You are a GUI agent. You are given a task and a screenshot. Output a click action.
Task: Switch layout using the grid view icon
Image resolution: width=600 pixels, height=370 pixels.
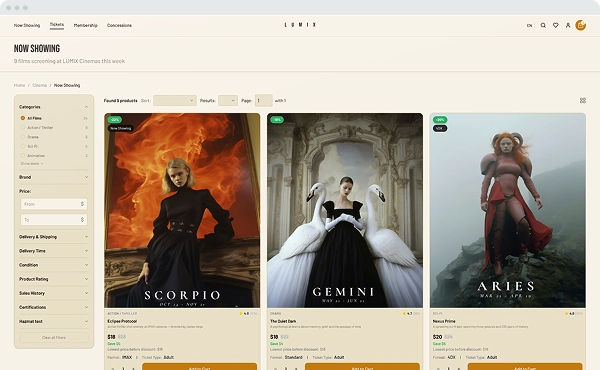pos(583,101)
